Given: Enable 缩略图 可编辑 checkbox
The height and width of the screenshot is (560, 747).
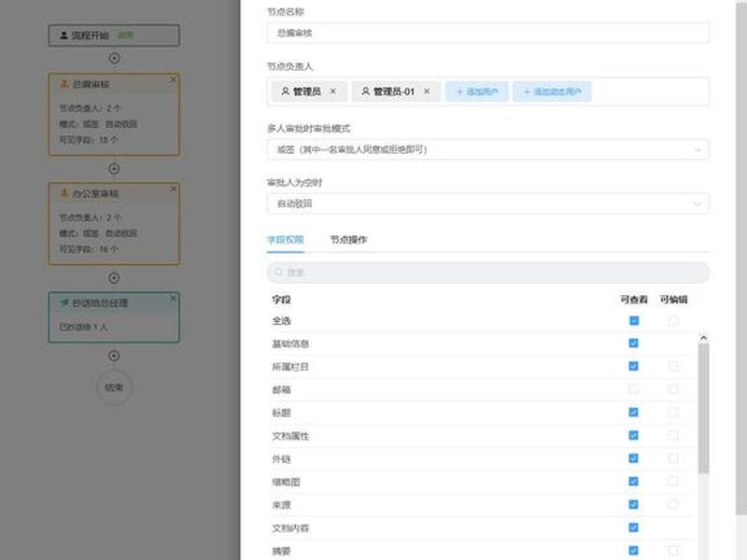Looking at the screenshot, I should 672,482.
